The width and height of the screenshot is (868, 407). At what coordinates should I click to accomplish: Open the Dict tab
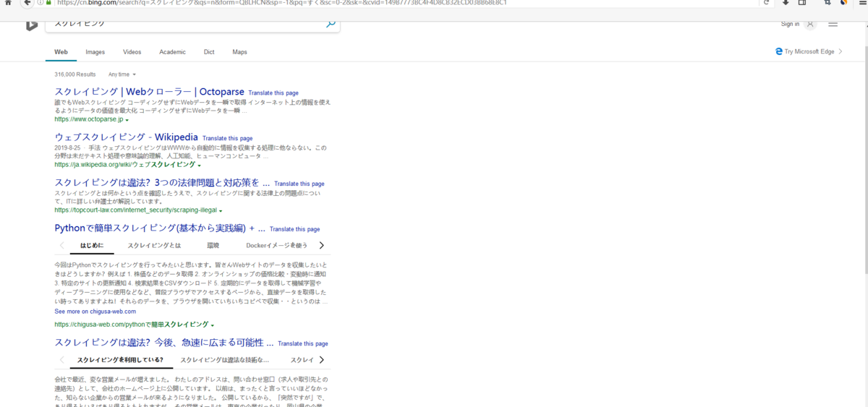[x=209, y=52]
